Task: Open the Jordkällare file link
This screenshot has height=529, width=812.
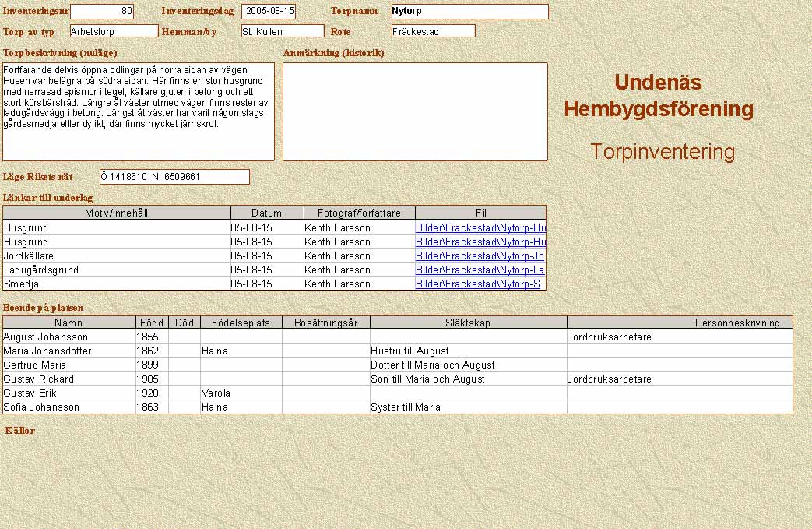Action: pos(480,256)
